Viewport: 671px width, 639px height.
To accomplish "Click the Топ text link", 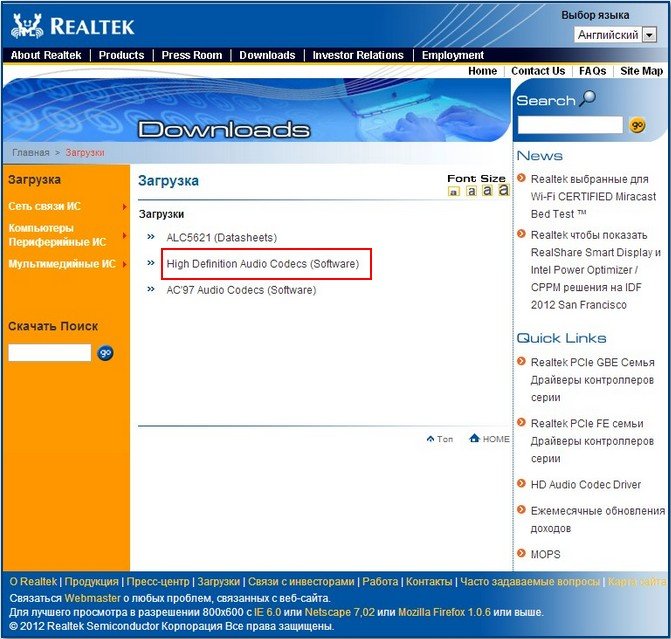I will pos(445,439).
